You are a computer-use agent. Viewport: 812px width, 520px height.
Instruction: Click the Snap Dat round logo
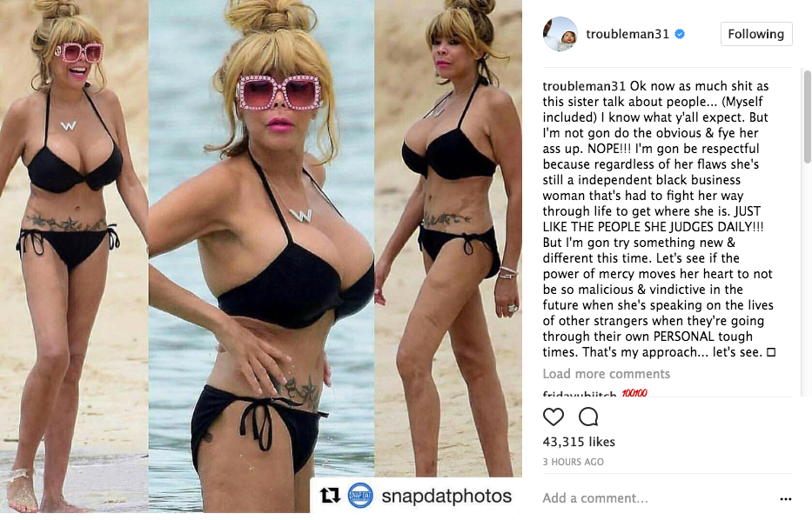[360, 496]
